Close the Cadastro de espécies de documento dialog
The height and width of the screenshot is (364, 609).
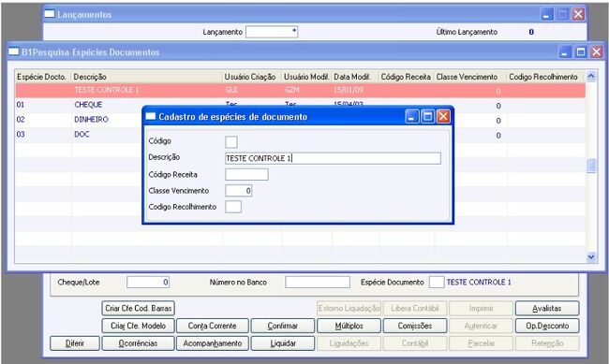443,116
